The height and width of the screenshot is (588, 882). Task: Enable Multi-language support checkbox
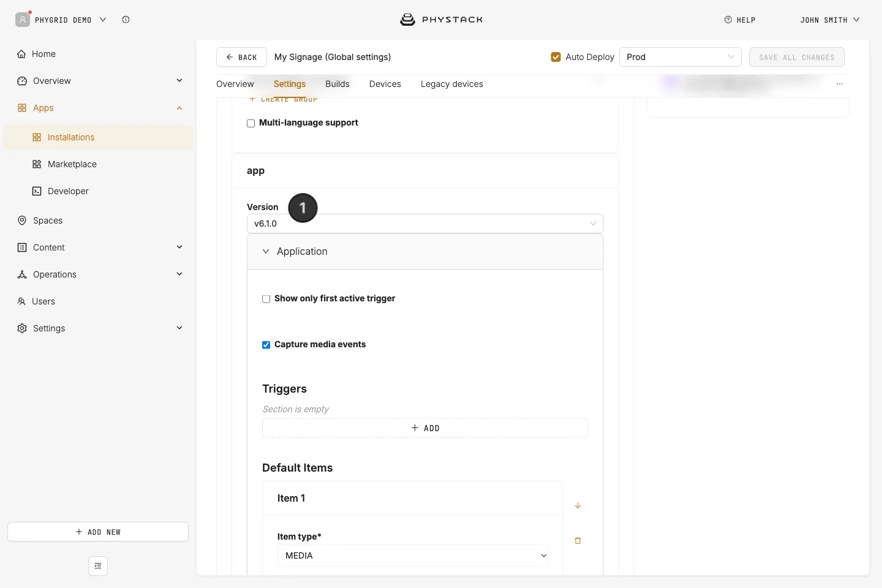251,123
